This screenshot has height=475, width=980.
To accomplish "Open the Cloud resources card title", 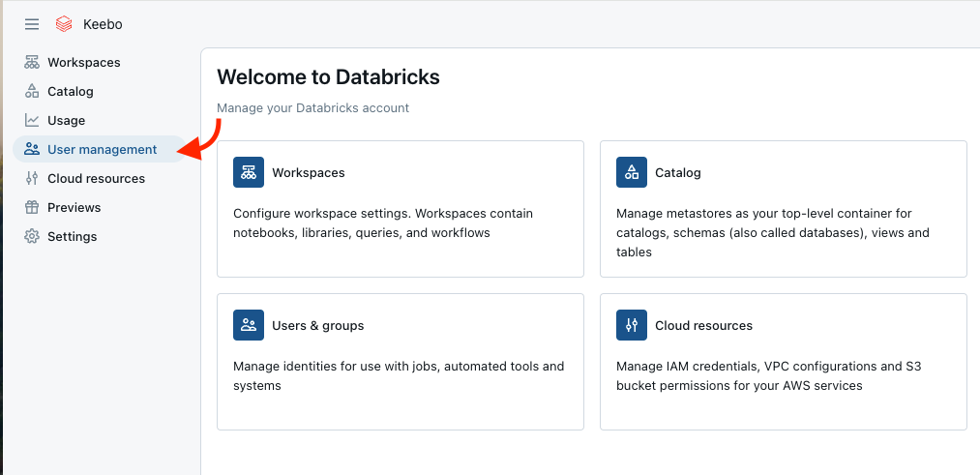I will pos(703,326).
